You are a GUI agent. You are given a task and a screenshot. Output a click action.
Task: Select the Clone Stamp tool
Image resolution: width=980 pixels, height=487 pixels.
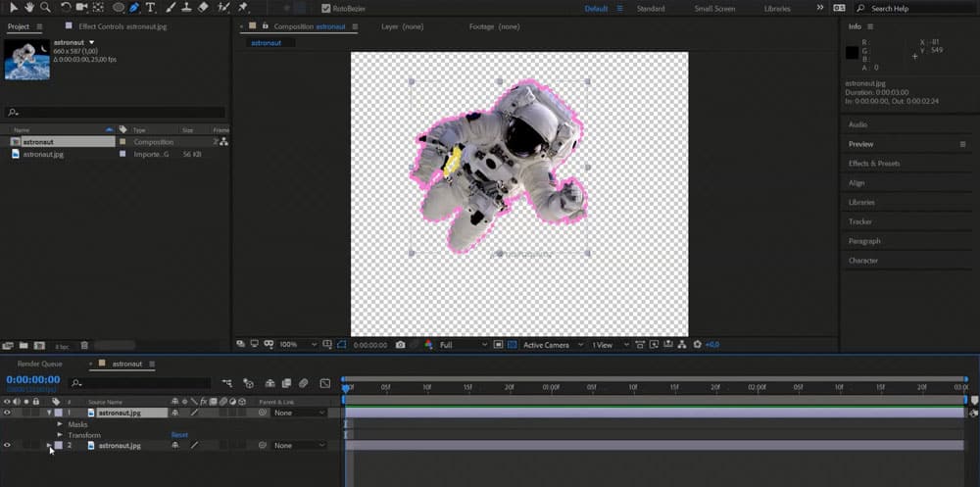point(185,8)
